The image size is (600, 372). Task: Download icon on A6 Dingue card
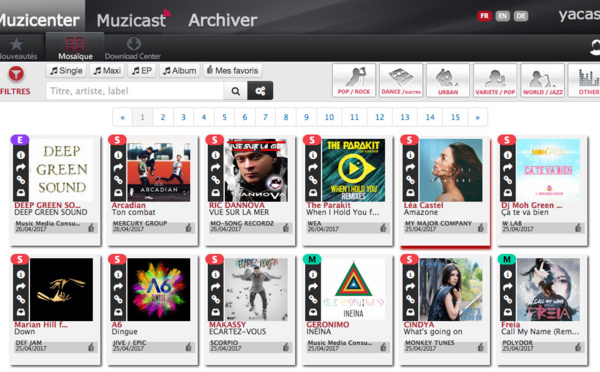118,312
